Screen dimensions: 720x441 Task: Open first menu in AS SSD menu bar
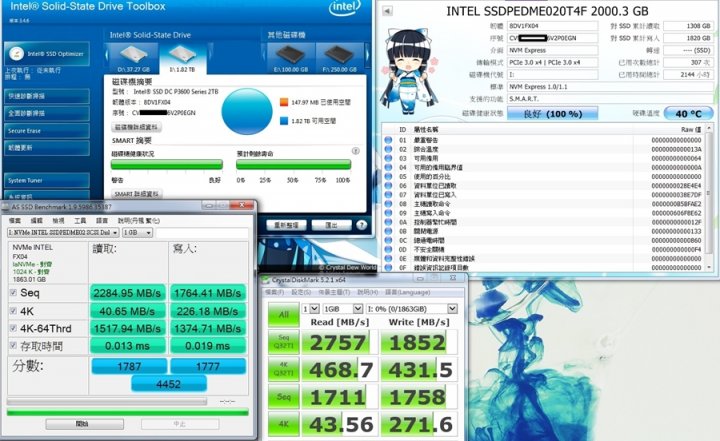(15, 220)
